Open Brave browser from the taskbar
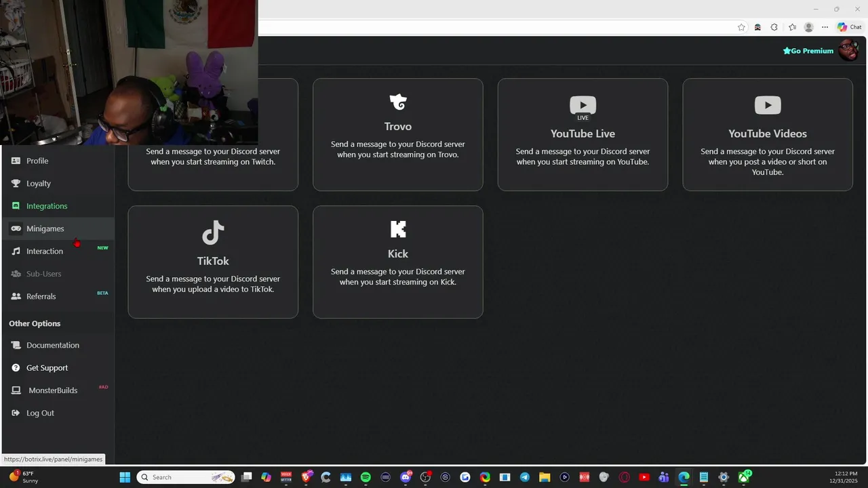The image size is (868, 488). pyautogui.click(x=307, y=477)
